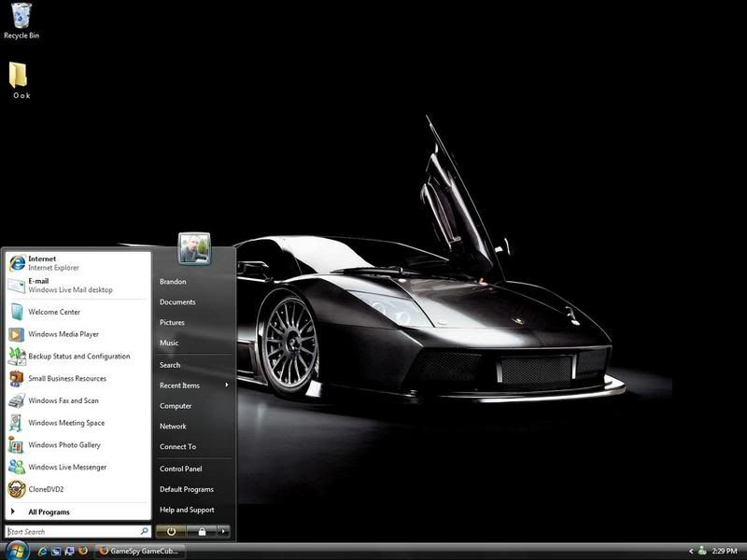Click the Firefox quick launch icon

tap(83, 552)
